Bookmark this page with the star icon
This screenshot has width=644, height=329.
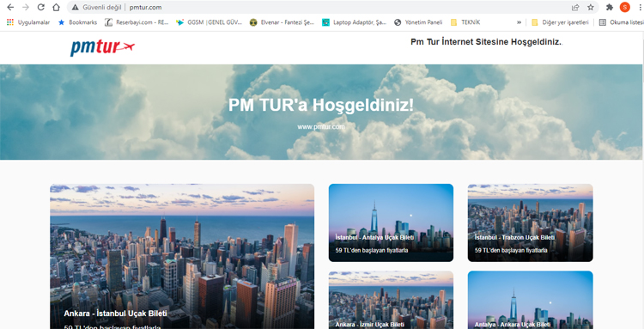pyautogui.click(x=591, y=7)
